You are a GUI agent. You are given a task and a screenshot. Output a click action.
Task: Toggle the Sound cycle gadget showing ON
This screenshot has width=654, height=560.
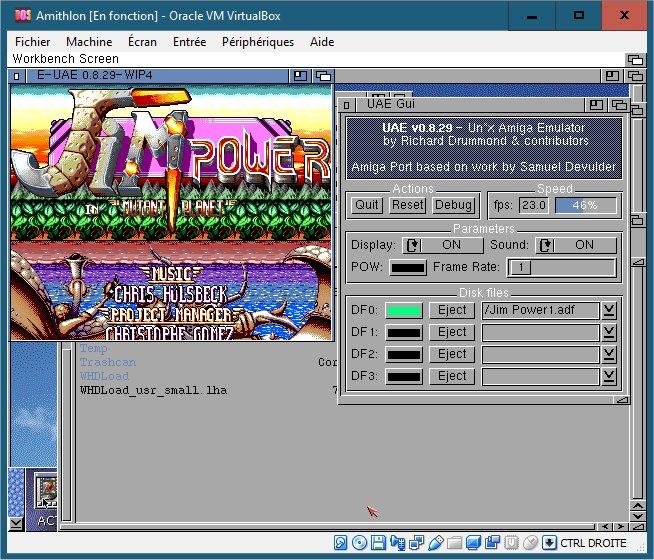click(576, 245)
